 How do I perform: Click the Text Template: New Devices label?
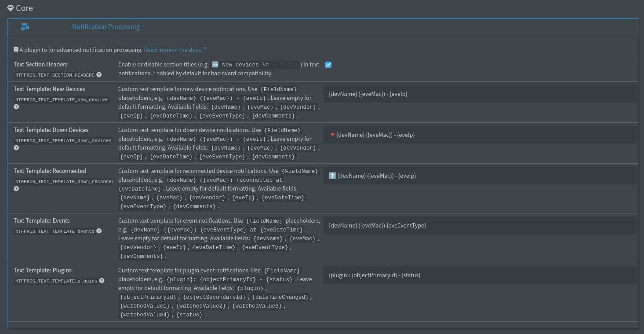tap(49, 89)
